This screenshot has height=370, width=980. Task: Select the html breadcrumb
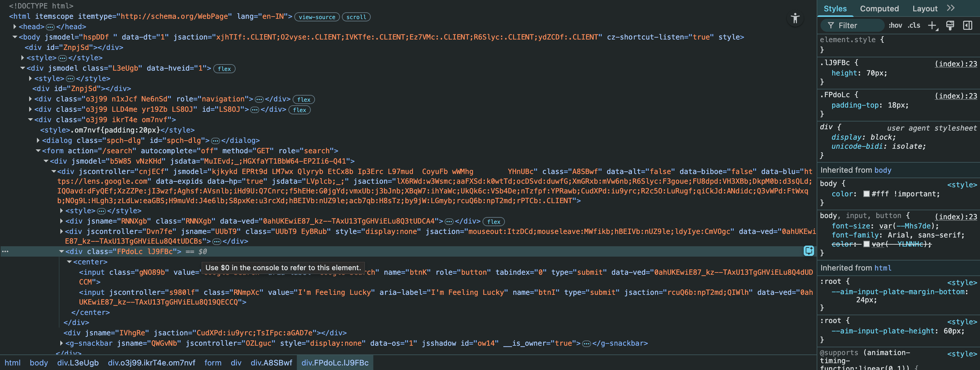[x=13, y=363]
